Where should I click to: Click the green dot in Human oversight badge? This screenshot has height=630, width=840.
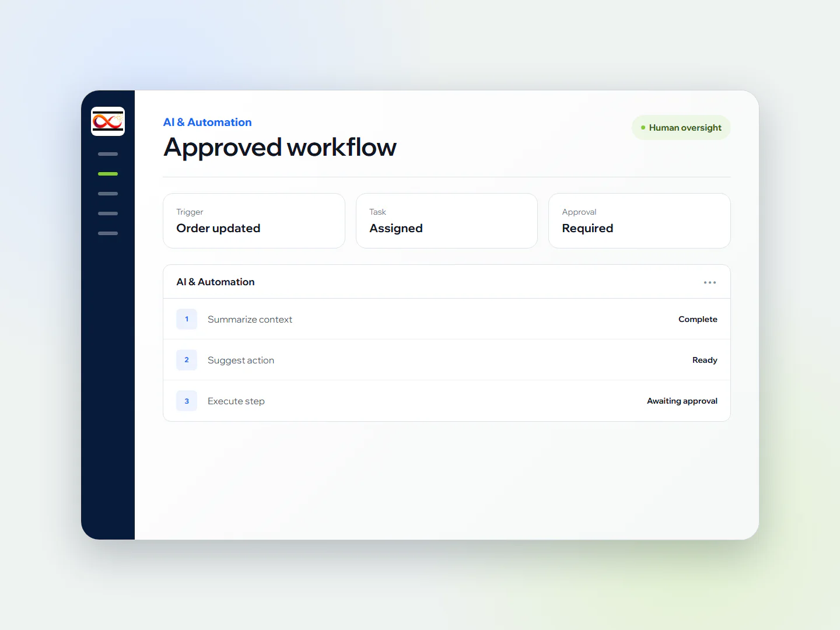643,128
